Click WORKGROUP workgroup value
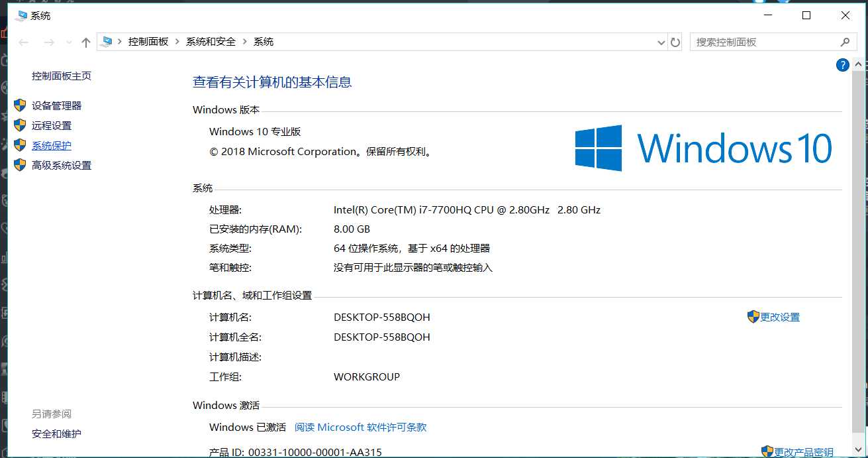 (x=367, y=376)
